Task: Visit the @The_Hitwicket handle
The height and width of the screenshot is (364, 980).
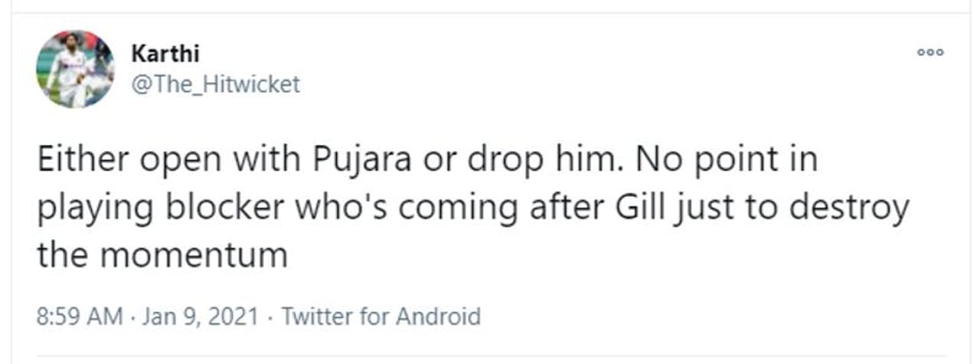Action: (x=216, y=84)
